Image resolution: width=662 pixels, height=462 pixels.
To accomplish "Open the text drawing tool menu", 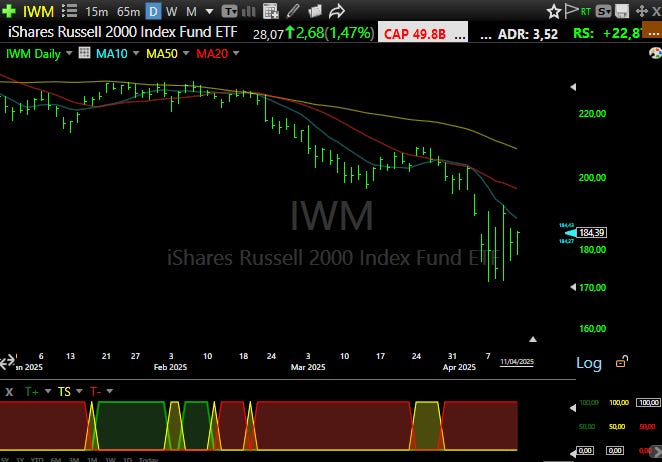I will click(229, 11).
